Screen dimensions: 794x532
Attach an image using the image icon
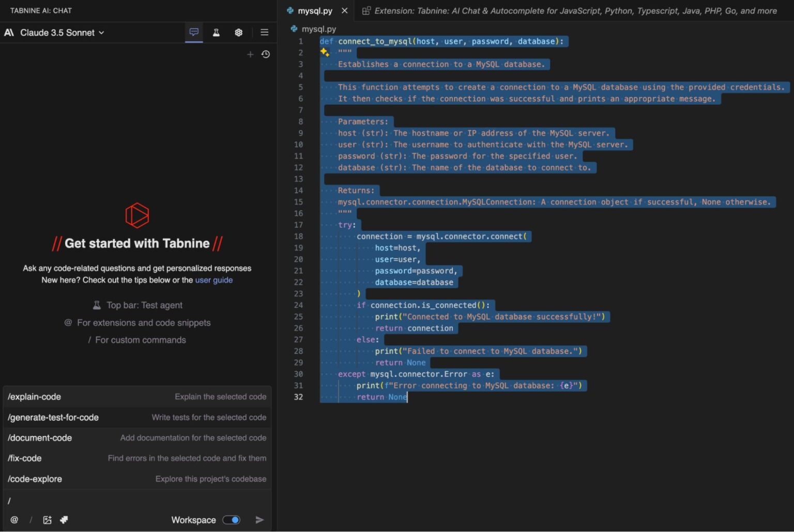(x=47, y=520)
